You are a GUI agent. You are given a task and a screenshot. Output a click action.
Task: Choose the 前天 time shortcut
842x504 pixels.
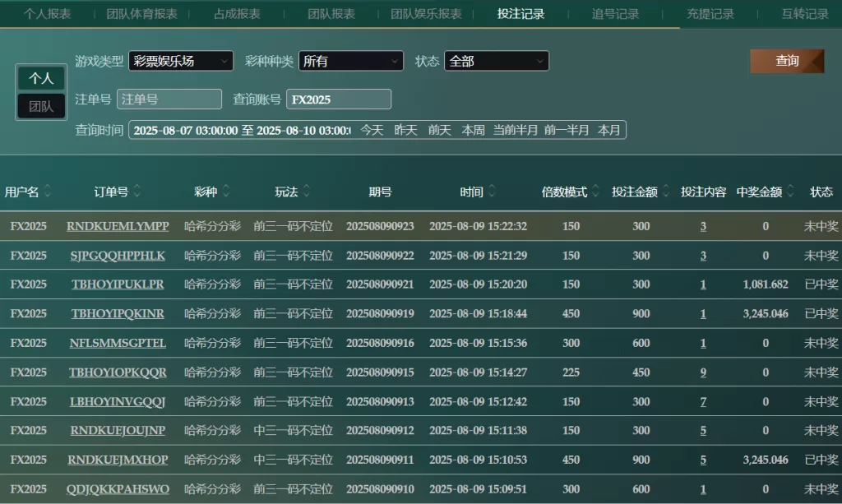point(439,131)
